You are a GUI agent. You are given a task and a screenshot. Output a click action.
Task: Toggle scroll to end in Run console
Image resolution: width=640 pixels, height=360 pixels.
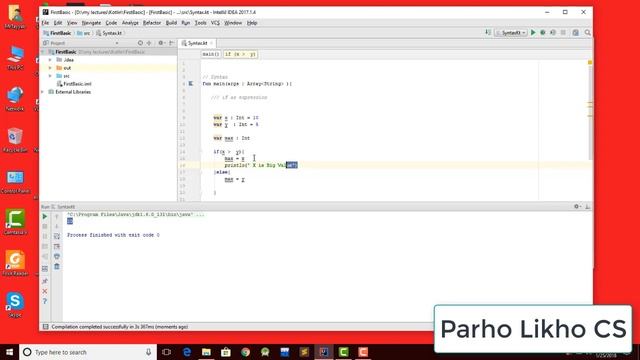click(57, 247)
